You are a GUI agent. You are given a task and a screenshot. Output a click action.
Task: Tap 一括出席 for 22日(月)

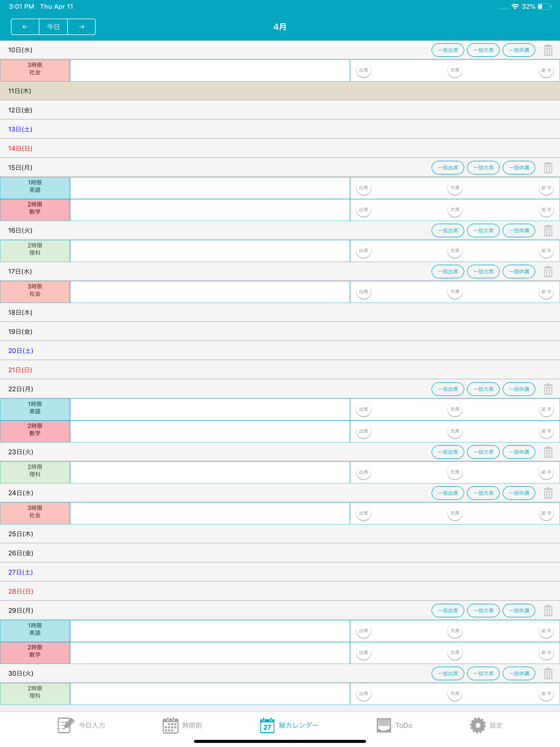pos(448,389)
